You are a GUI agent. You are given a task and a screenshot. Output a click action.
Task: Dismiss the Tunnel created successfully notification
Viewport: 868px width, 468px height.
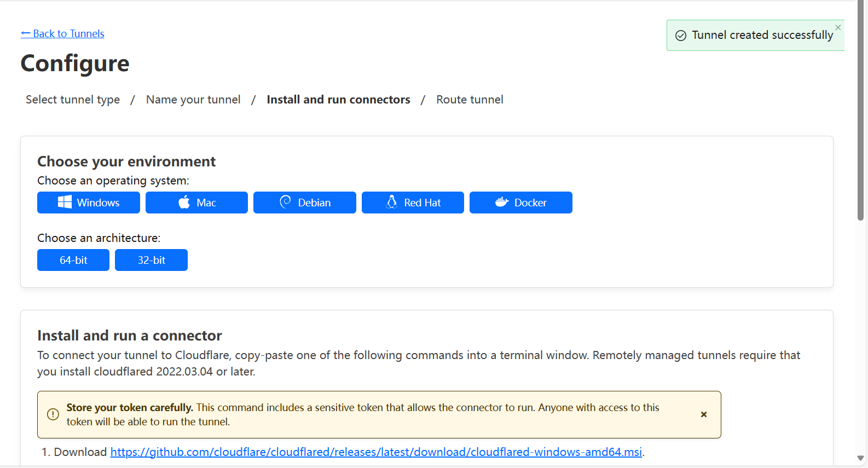(838, 27)
